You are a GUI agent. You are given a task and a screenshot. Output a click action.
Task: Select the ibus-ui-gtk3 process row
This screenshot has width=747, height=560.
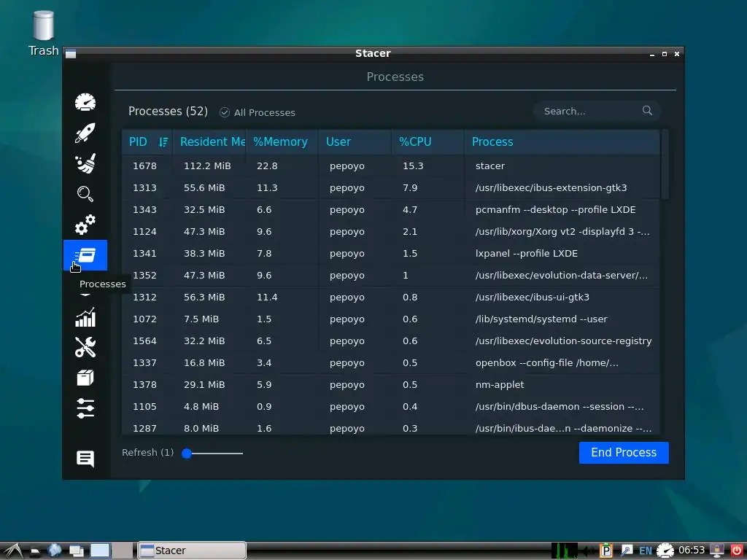point(391,297)
